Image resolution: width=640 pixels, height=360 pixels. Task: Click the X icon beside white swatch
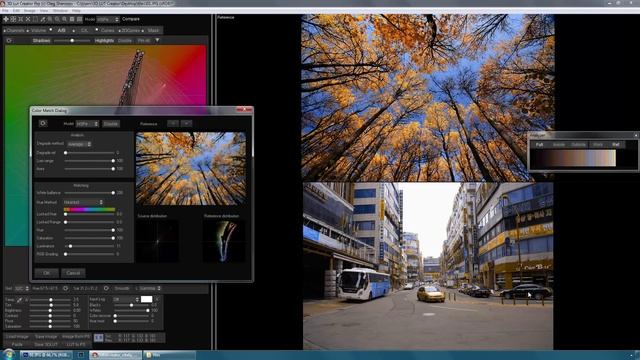pos(157,299)
